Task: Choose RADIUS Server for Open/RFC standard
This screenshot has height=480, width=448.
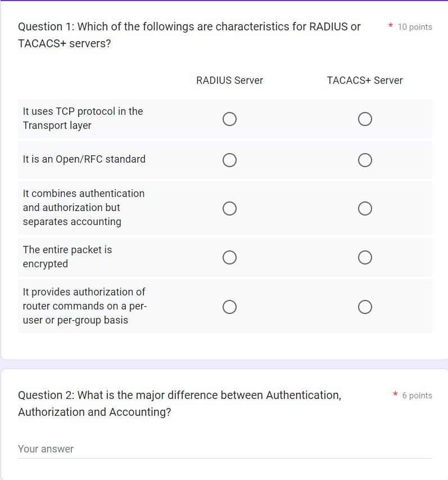Action: pos(229,160)
